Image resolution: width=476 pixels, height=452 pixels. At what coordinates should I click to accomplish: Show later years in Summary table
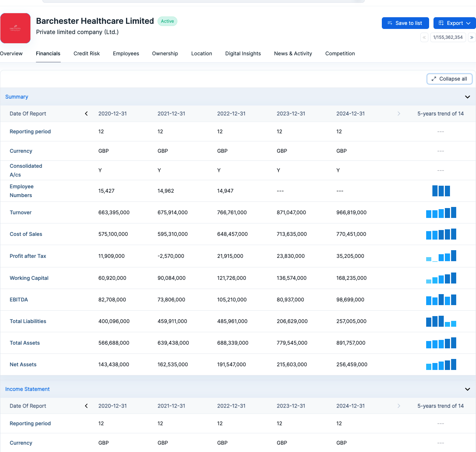(399, 114)
